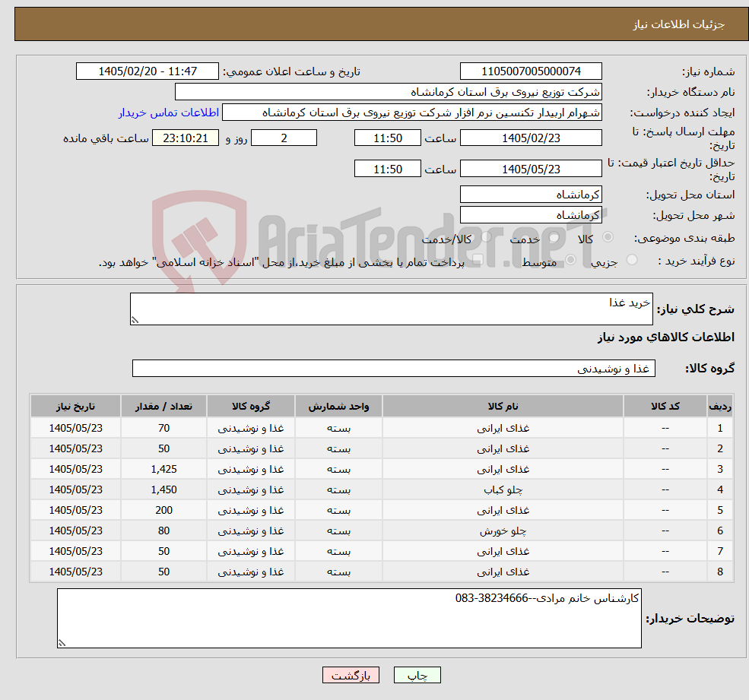This screenshot has width=749, height=700.
Task: Click the واحد شمارش column header
Action: point(338,407)
